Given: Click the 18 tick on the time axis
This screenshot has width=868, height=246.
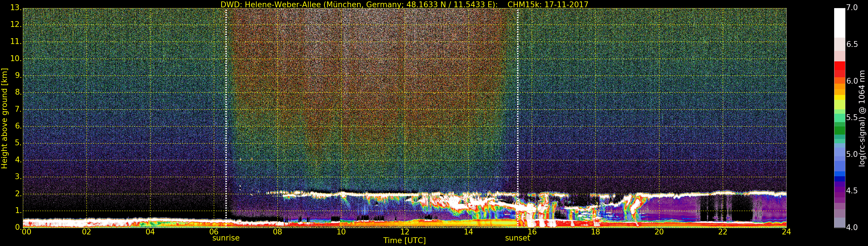Looking at the screenshot, I should (595, 232).
